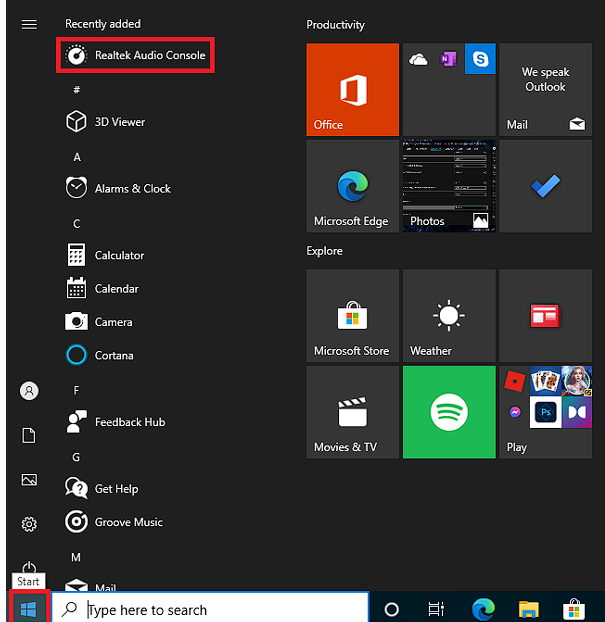This screenshot has height=622, width=605.
Task: Click the C letter header in app list
Action: pyautogui.click(x=77, y=224)
